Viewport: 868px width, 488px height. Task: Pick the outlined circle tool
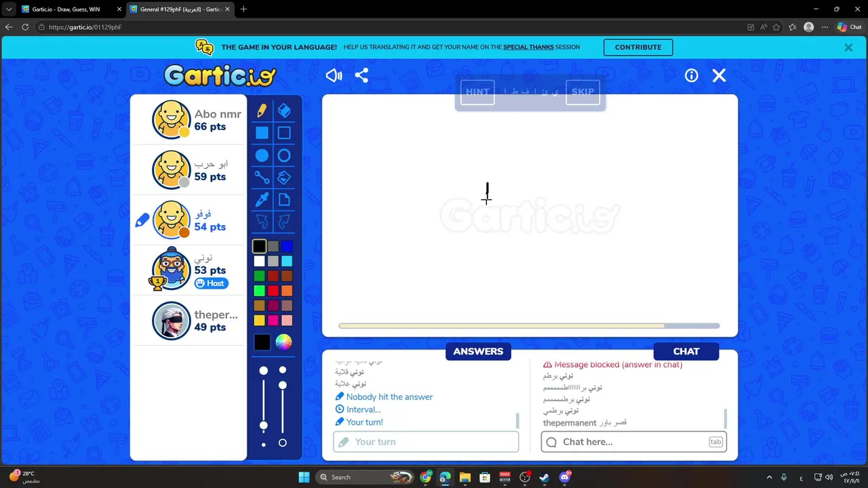click(284, 155)
